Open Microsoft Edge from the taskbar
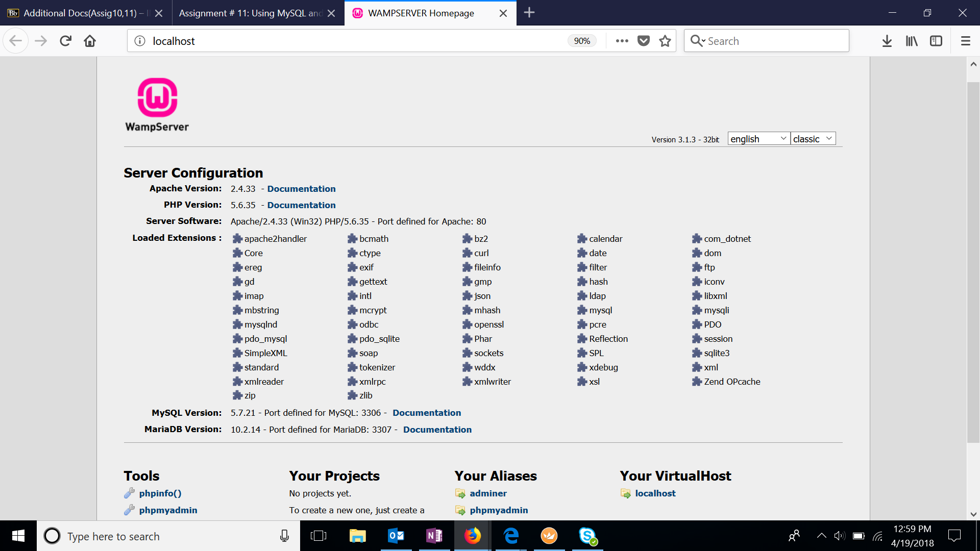The width and height of the screenshot is (980, 551). coord(511,536)
